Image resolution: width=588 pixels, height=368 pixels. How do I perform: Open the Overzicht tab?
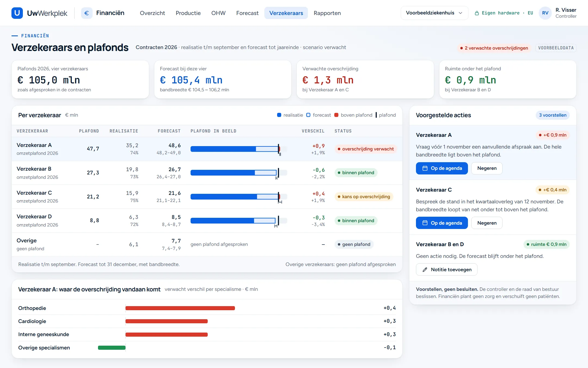[152, 13]
